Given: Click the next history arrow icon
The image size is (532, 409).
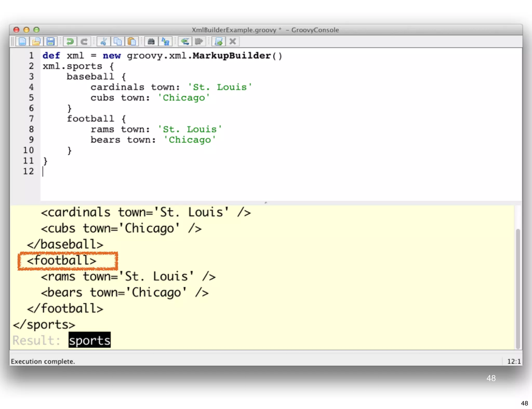Looking at the screenshot, I should tap(199, 42).
